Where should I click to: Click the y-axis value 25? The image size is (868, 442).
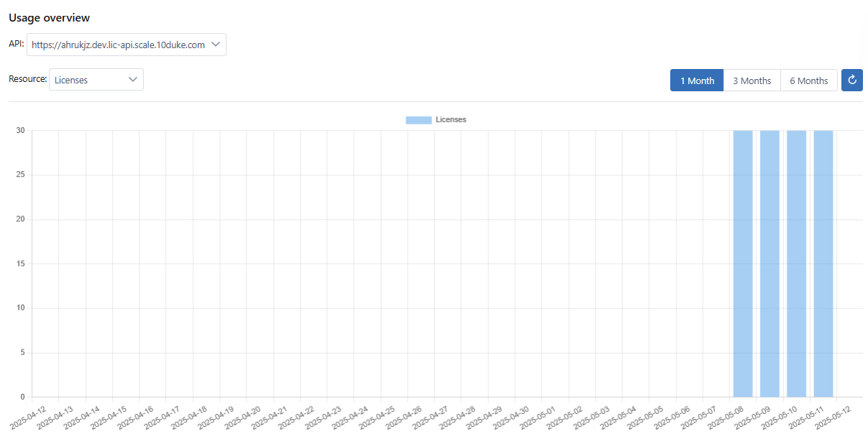click(x=20, y=175)
